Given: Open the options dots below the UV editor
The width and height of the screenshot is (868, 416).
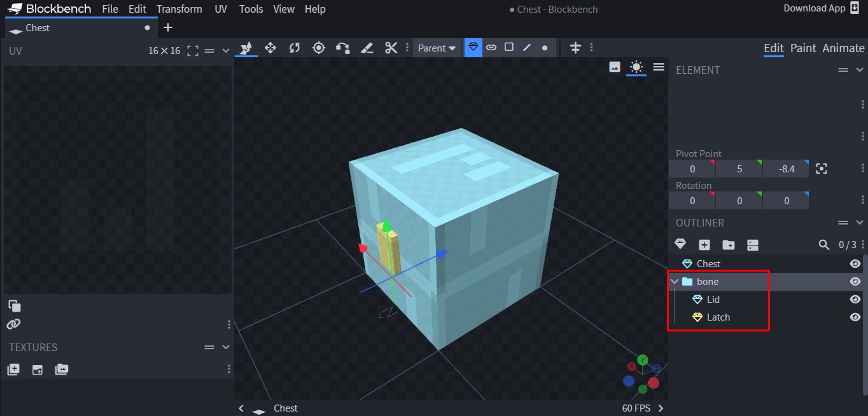Looking at the screenshot, I should pos(229,324).
